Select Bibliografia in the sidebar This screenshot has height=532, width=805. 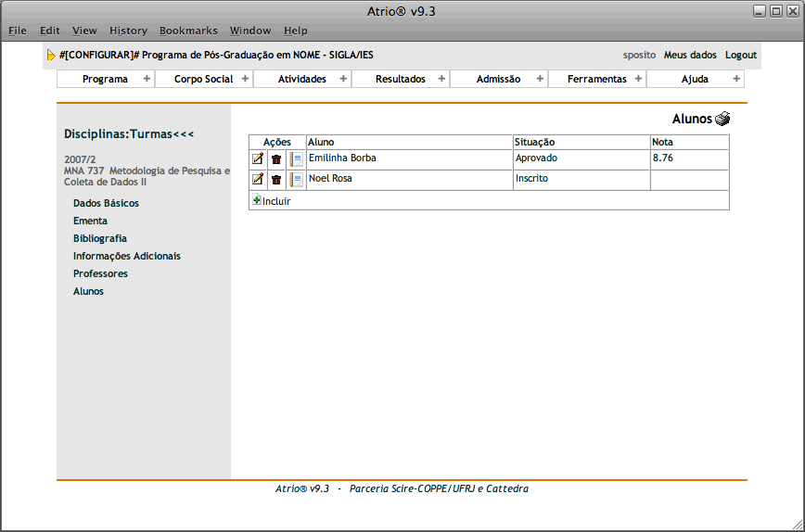[x=100, y=238]
